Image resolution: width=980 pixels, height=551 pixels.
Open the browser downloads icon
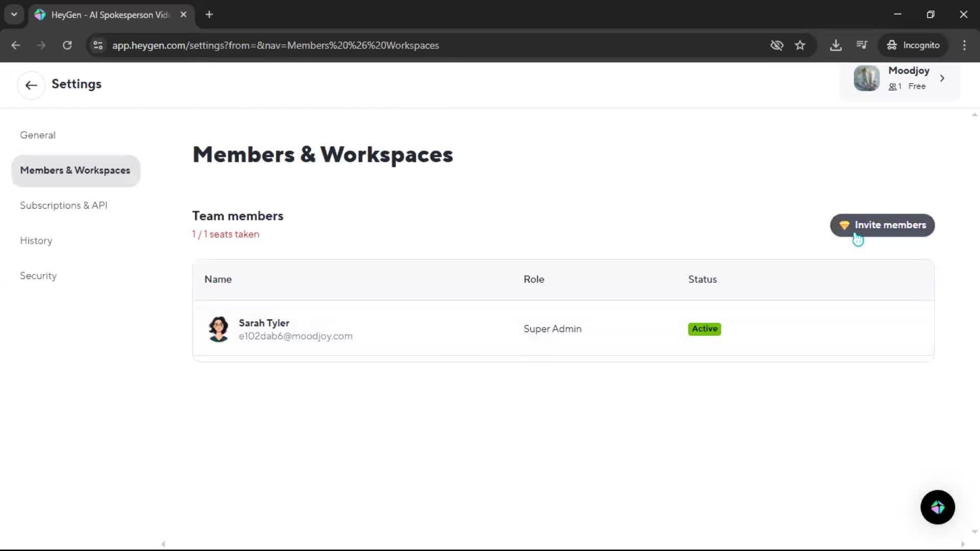click(x=836, y=45)
